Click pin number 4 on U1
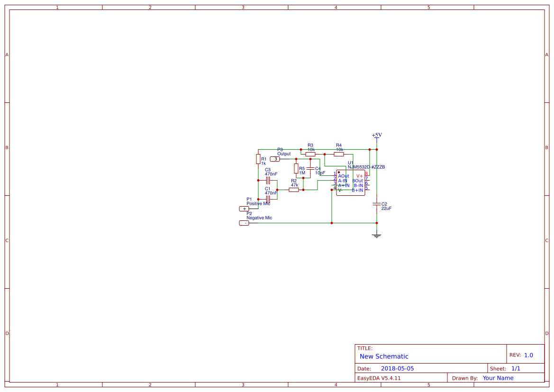Viewport: 554px width, 392px height. tap(335, 188)
